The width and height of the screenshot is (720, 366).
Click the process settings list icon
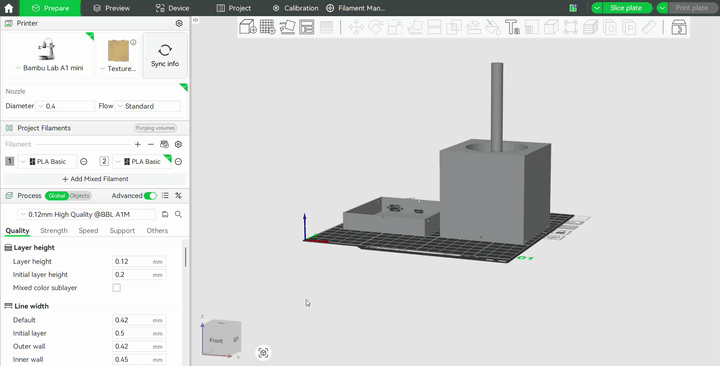click(x=165, y=196)
